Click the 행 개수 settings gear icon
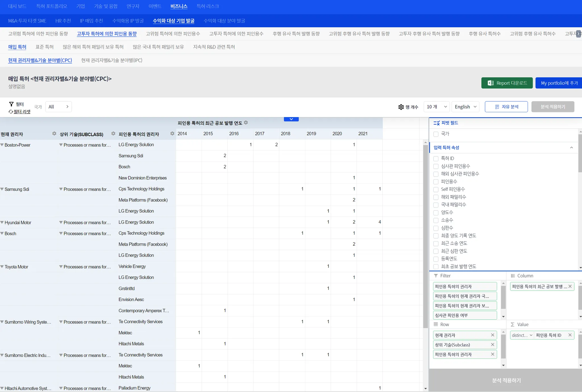Image resolution: width=582 pixels, height=392 pixels. point(401,107)
